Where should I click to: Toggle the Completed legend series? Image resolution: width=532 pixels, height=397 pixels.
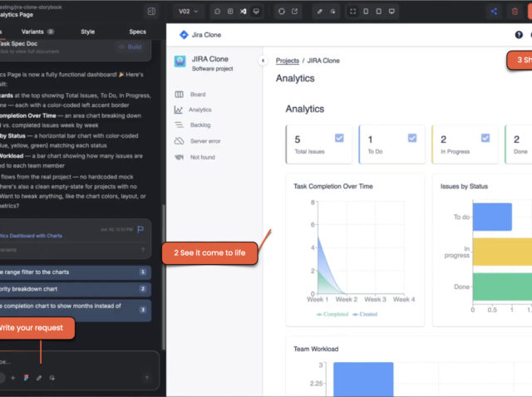click(332, 314)
